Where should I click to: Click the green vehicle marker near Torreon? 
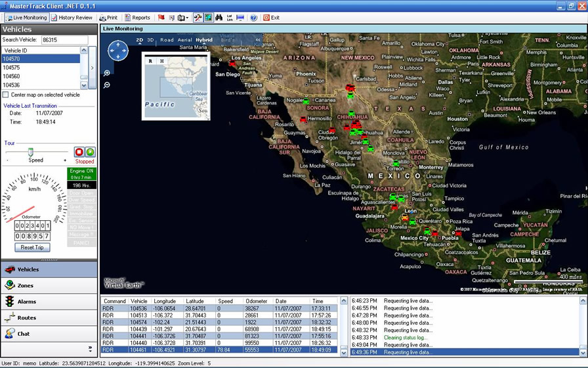(396, 164)
